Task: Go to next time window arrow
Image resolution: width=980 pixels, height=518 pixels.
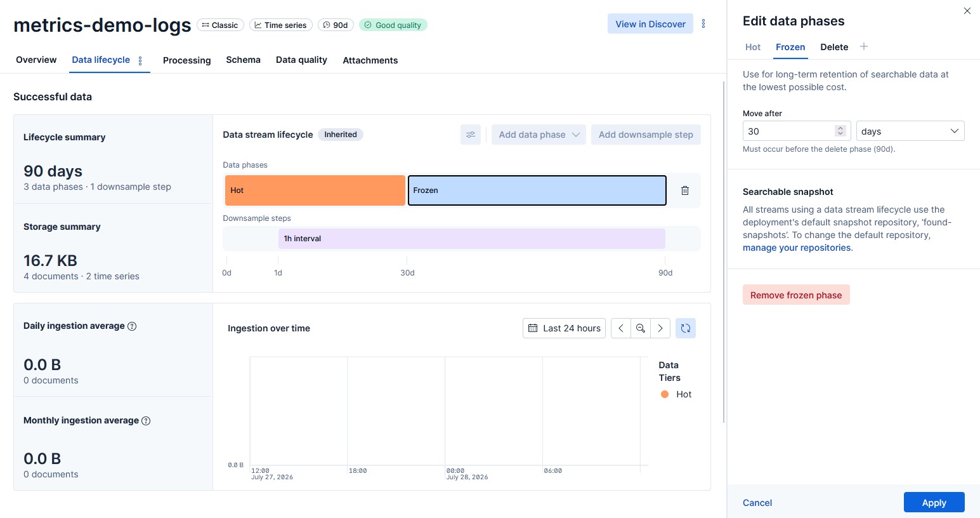Action: (x=660, y=328)
